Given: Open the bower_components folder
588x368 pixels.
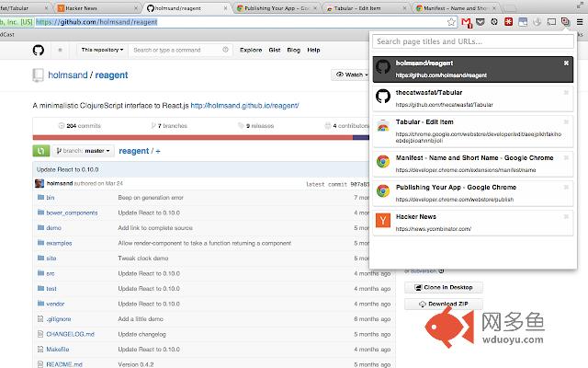Looking at the screenshot, I should point(72,213).
